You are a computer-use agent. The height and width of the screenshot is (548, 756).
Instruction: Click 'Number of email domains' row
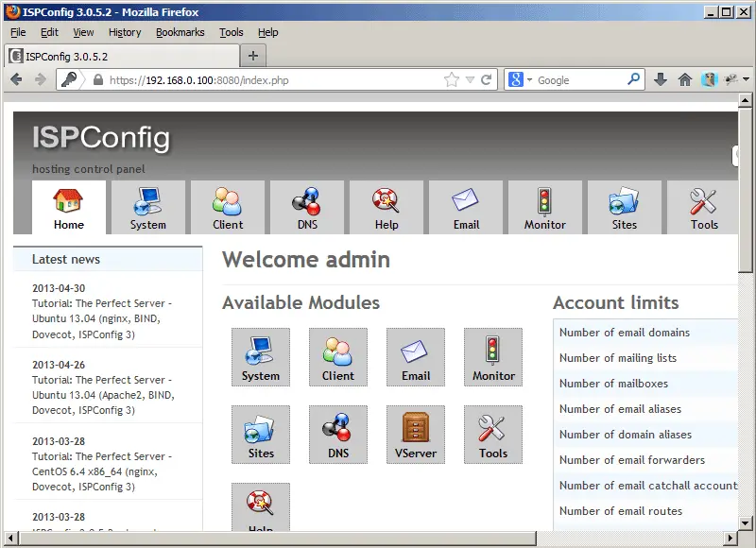coord(645,332)
